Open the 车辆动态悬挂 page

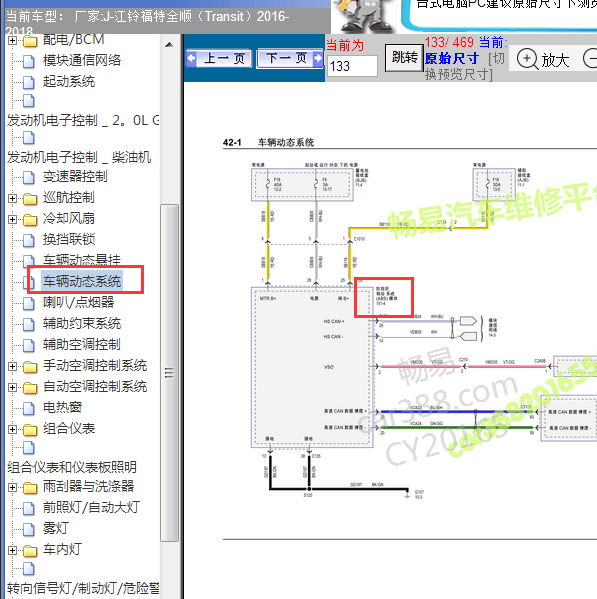82,260
